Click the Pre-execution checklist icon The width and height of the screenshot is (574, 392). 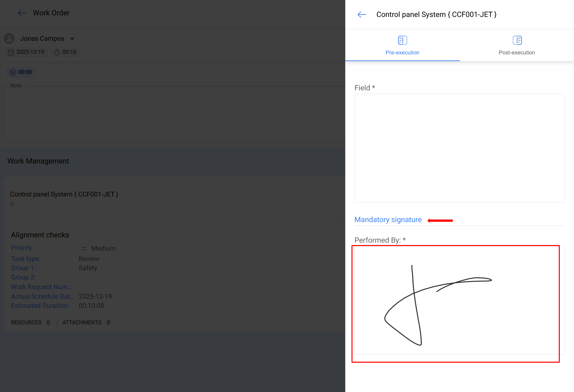[x=402, y=40]
